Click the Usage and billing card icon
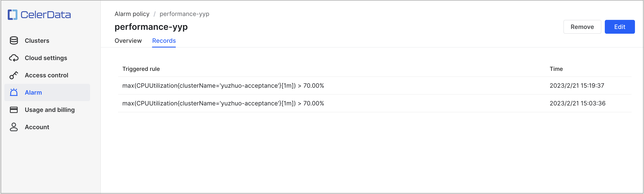Viewport: 644px width, 194px height. pos(14,110)
